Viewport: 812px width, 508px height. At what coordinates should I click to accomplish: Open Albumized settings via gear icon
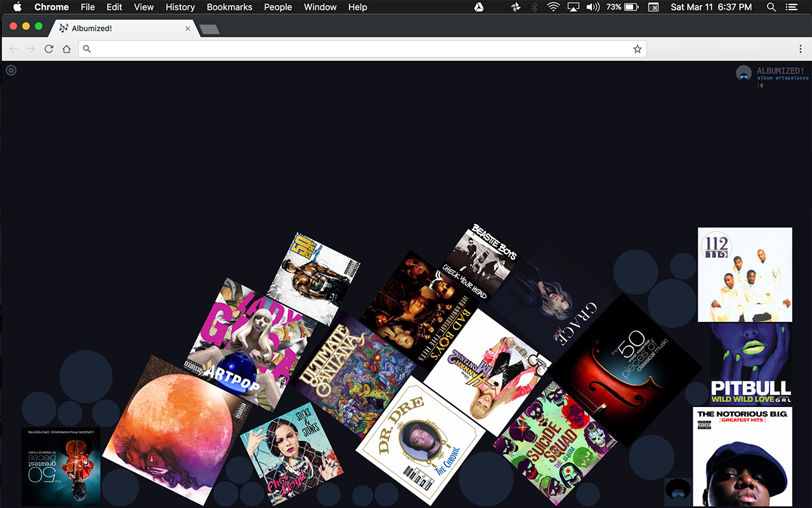coord(11,70)
